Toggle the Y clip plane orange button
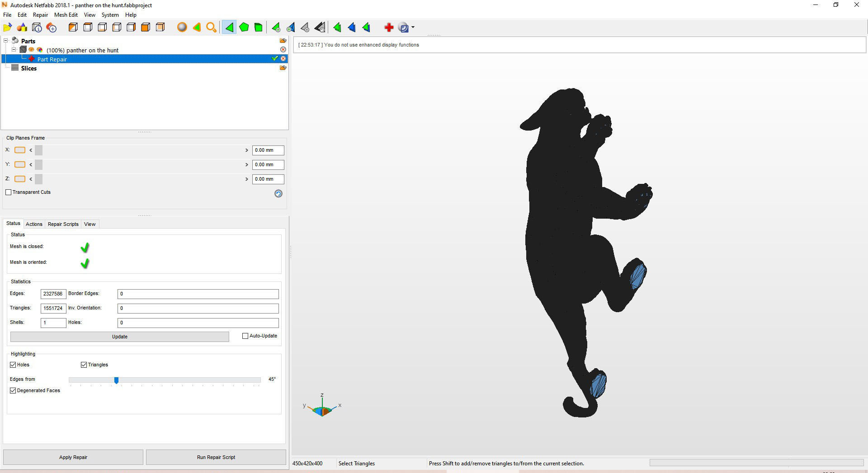Image resolution: width=868 pixels, height=473 pixels. tap(20, 164)
